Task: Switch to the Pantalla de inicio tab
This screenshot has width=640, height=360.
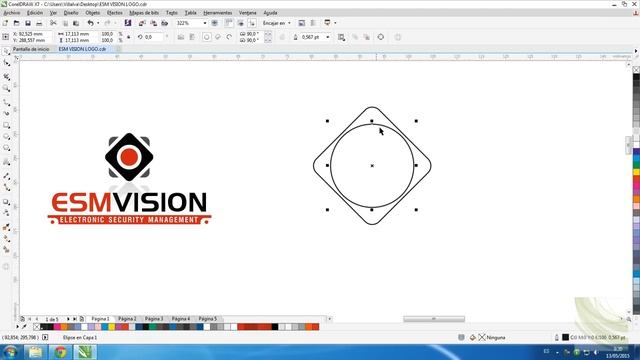Action: coord(31,49)
